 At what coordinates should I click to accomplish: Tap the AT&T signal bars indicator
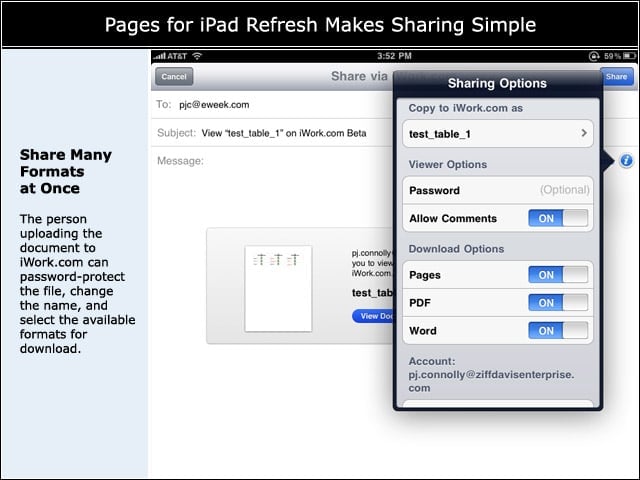(159, 56)
